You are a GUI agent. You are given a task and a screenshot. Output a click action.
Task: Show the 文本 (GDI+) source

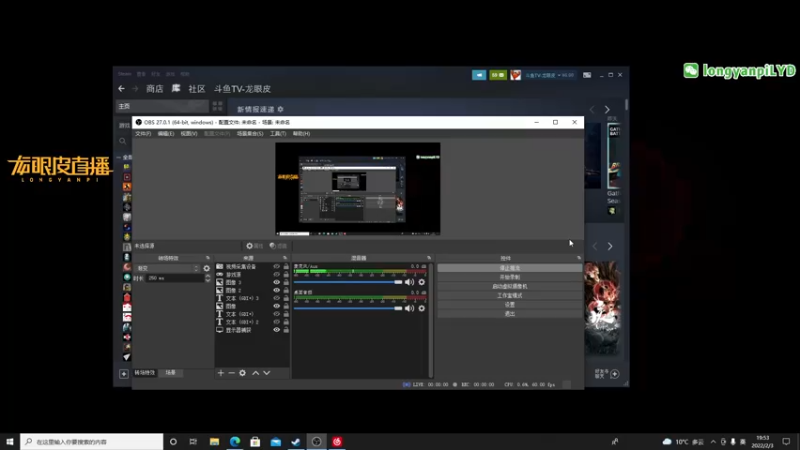click(277, 314)
